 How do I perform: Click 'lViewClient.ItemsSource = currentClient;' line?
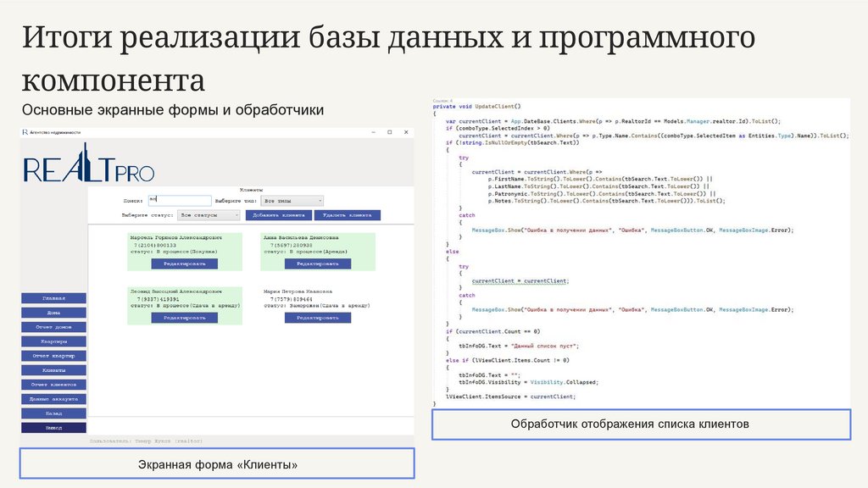[510, 396]
